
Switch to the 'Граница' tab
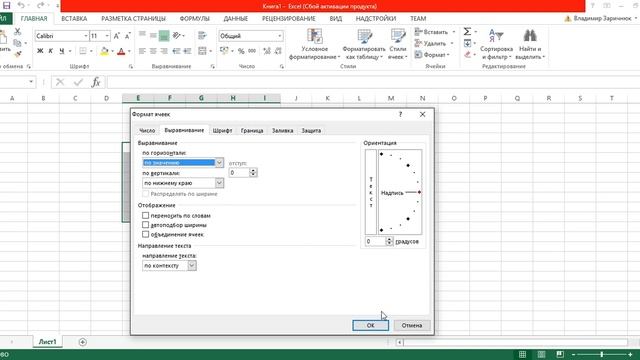(x=252, y=131)
